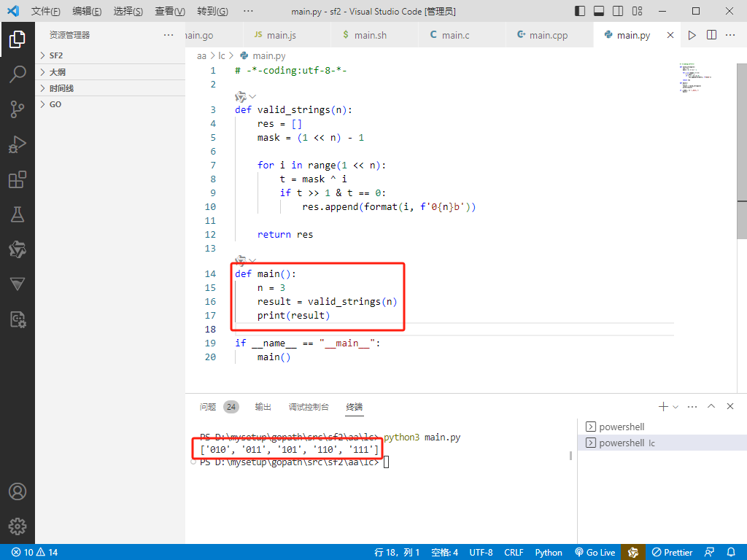Open the Source Control view
This screenshot has width=747, height=560.
tap(18, 109)
